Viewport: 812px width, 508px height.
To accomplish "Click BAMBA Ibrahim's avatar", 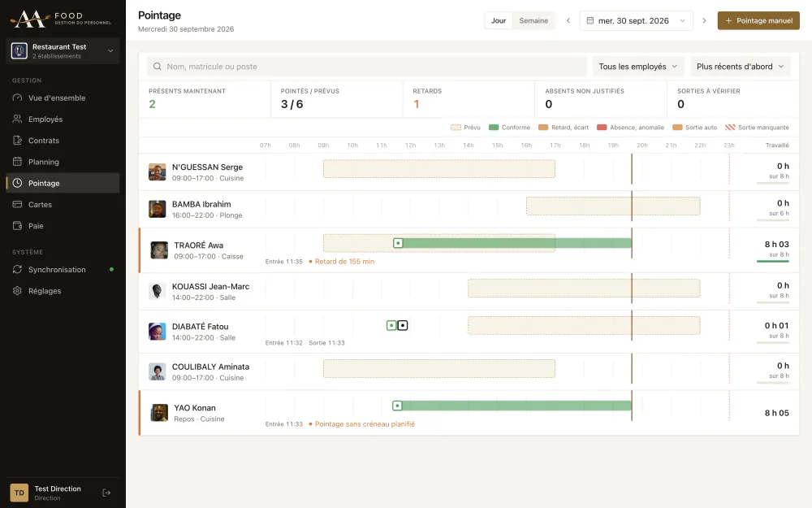I will tap(158, 210).
